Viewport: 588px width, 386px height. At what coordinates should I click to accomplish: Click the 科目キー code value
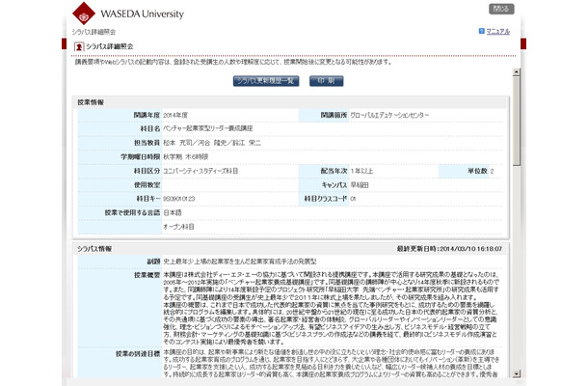tap(179, 199)
